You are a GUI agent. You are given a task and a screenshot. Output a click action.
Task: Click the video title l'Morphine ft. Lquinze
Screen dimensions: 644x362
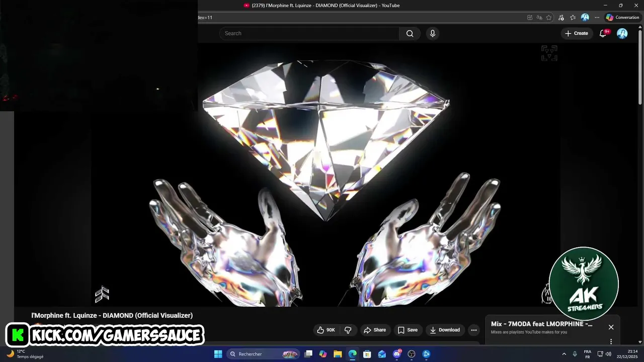(112, 315)
